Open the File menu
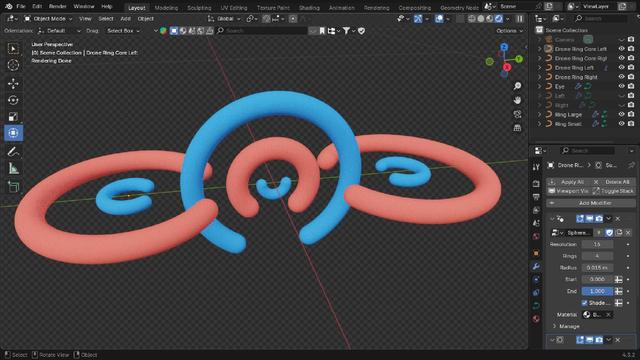Image resolution: width=640 pixels, height=360 pixels. (20, 7)
